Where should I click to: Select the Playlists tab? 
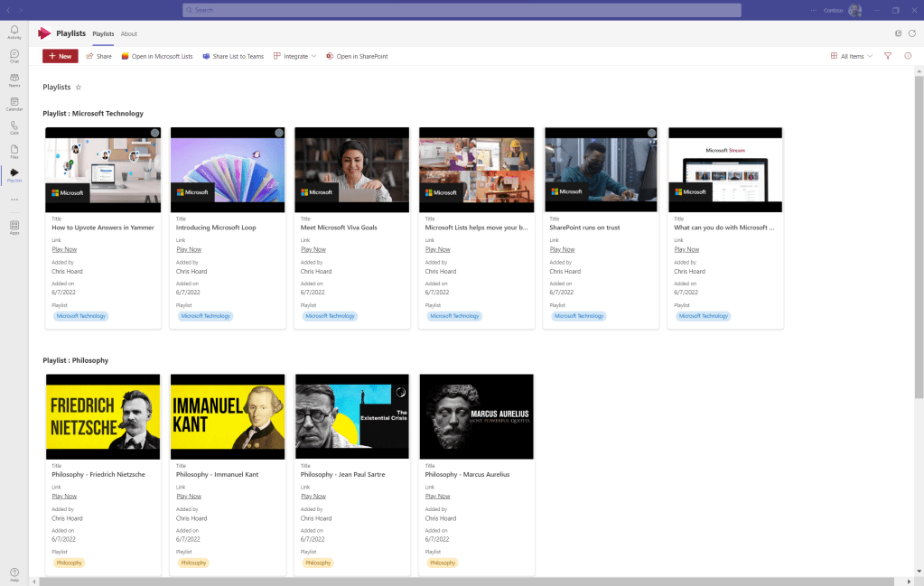[103, 33]
